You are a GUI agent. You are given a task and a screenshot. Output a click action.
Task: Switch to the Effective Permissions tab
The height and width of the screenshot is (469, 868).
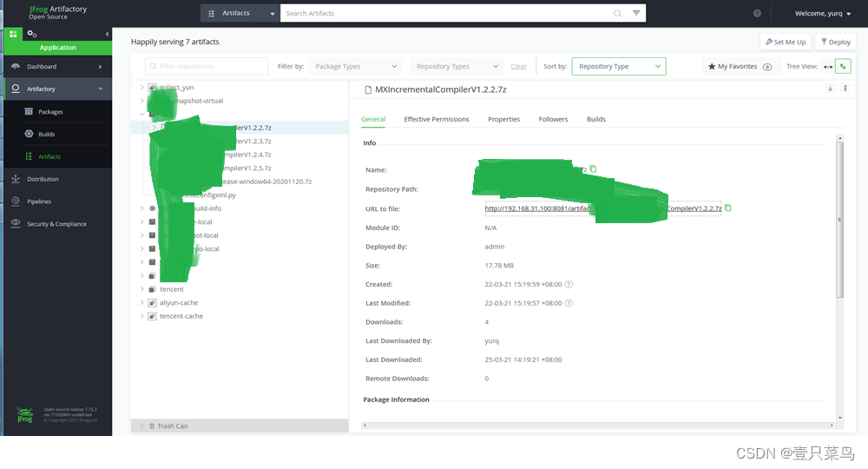(x=437, y=119)
